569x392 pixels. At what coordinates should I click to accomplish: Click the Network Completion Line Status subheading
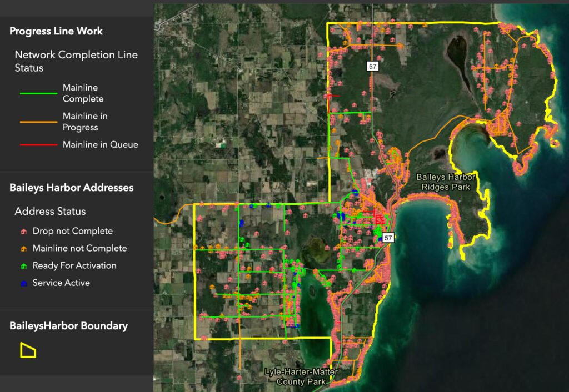coord(76,61)
